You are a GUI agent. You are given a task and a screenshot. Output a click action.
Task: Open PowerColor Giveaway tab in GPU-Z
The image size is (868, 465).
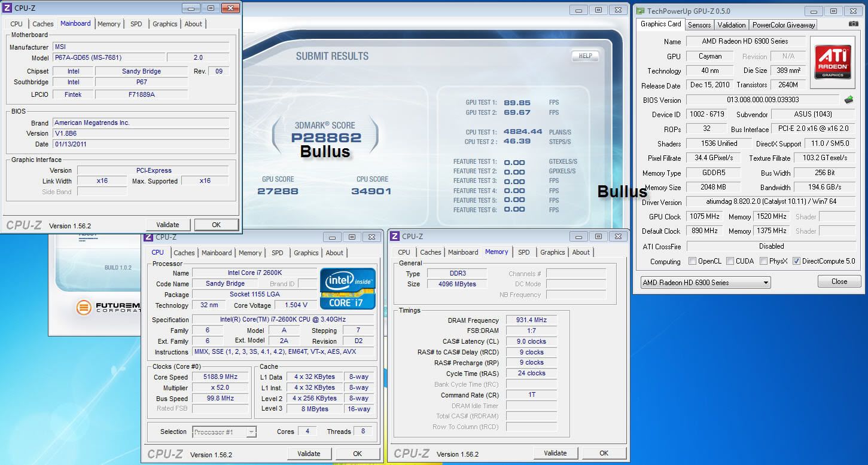click(x=784, y=25)
